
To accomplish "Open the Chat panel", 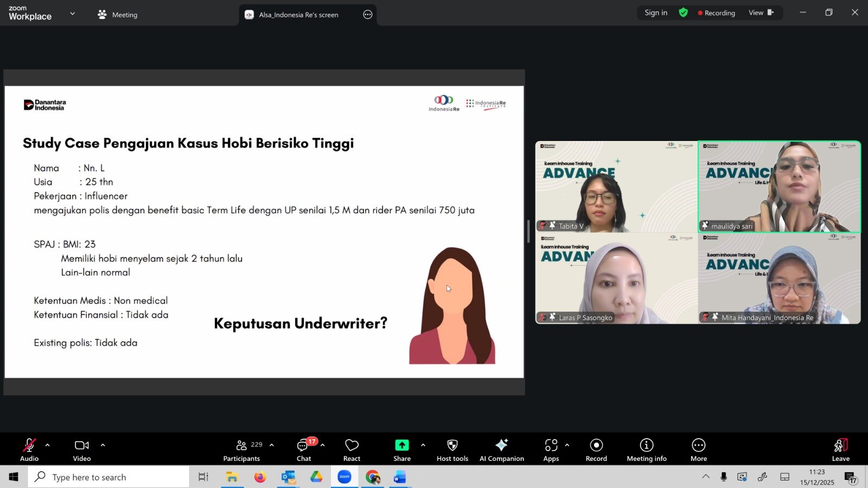I will 303,450.
